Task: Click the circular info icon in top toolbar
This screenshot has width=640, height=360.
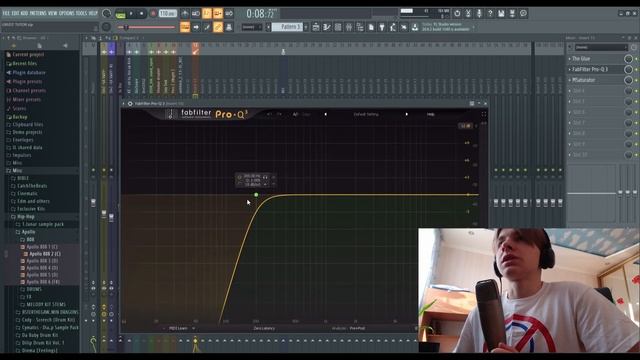Action: [523, 13]
